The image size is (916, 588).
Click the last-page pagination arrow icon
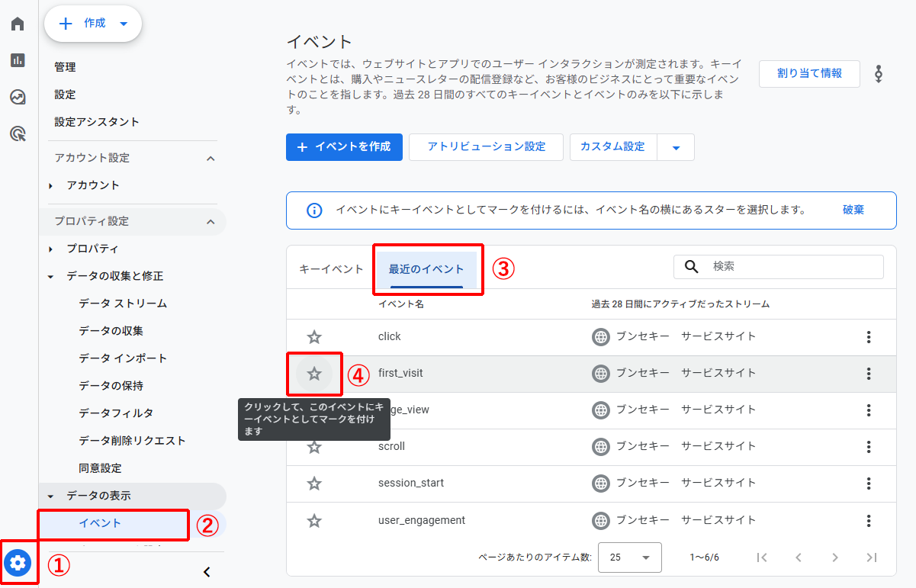click(869, 557)
